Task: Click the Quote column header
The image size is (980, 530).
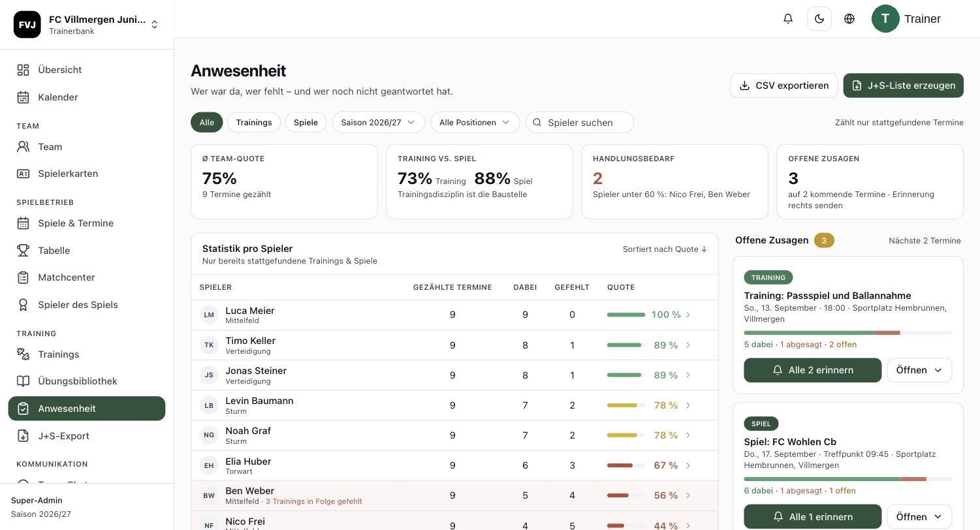Action: [621, 287]
